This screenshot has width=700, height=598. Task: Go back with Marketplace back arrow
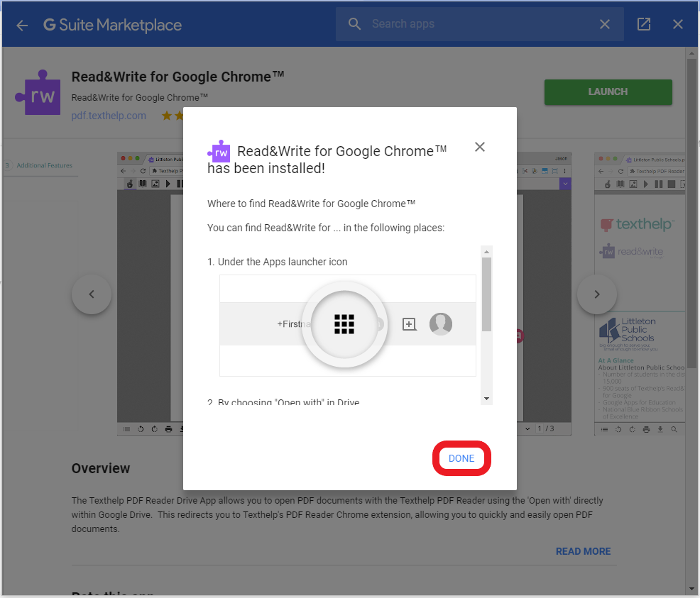(x=22, y=25)
